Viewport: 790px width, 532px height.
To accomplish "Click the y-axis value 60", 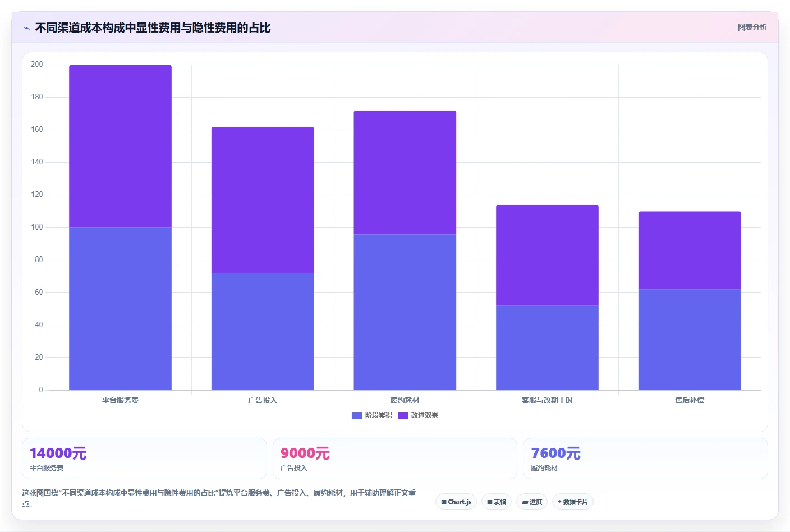I will point(39,292).
